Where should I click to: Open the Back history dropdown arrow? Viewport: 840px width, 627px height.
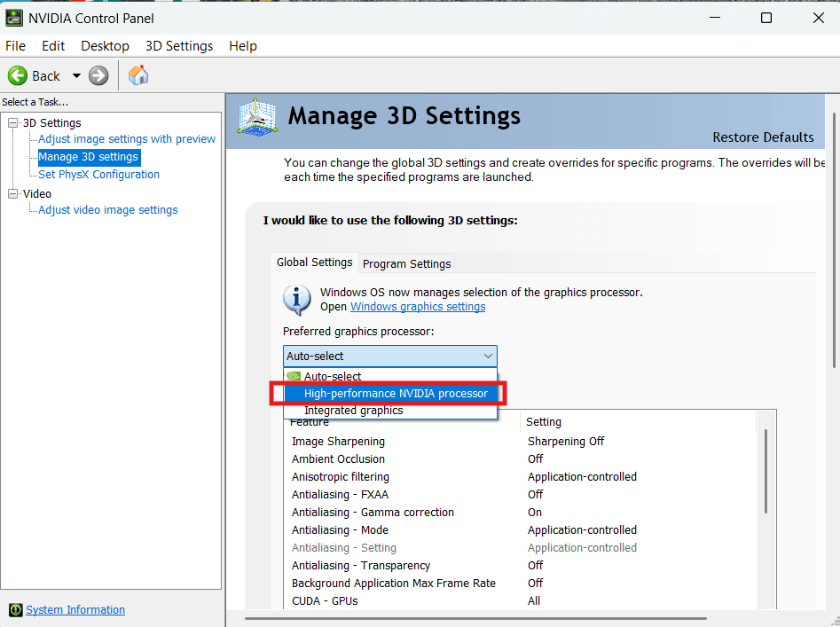tap(76, 75)
